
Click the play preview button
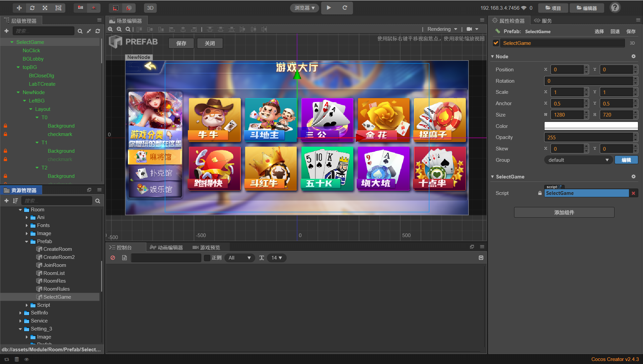[x=329, y=8]
